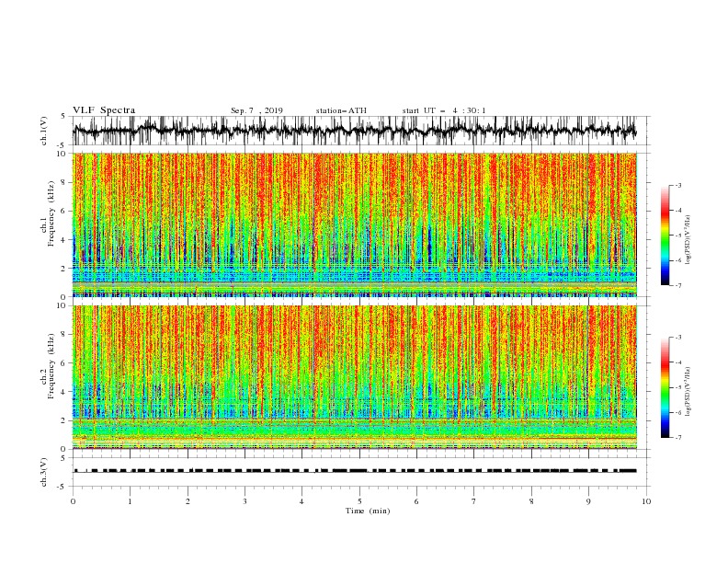Click the "5" tick on the Time axis
Image resolution: width=728 pixels, height=563 pixels.
click(359, 501)
